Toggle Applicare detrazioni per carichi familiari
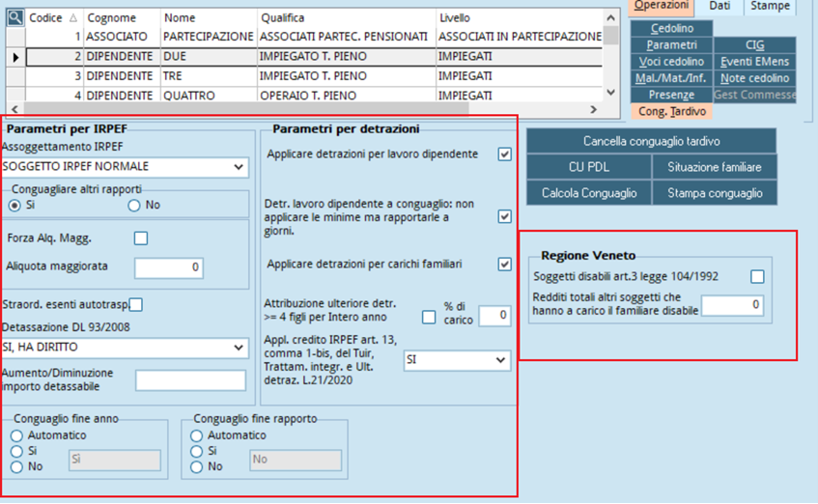This screenshot has height=504, width=818. pyautogui.click(x=504, y=265)
